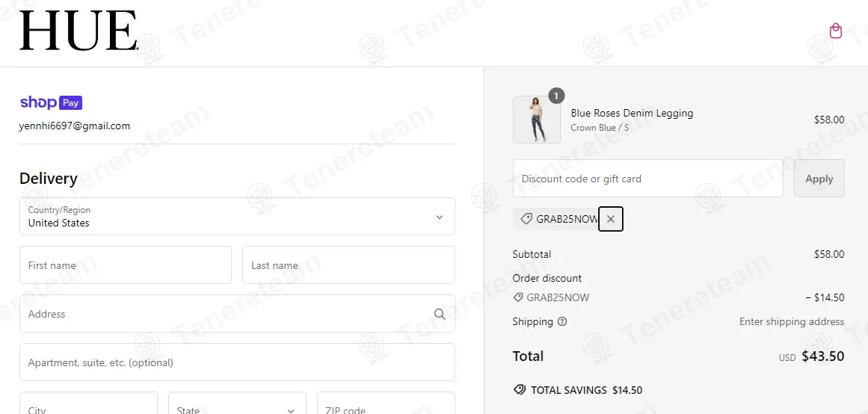Open the shipping info question mark icon

point(562,321)
